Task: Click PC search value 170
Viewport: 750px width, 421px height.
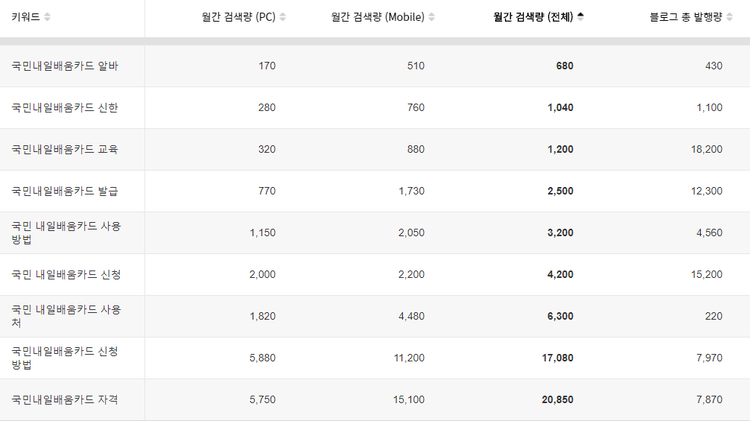Action: pyautogui.click(x=267, y=66)
